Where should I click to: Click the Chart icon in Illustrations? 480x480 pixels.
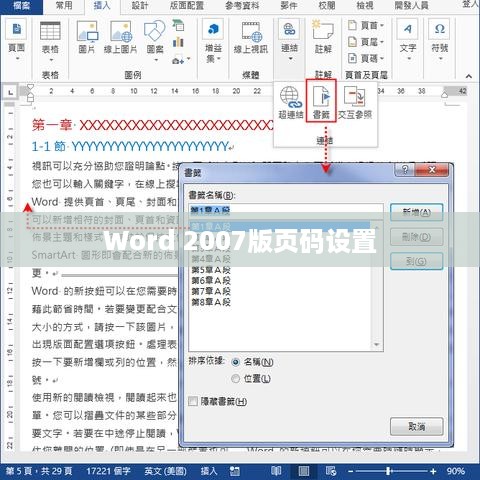click(178, 42)
